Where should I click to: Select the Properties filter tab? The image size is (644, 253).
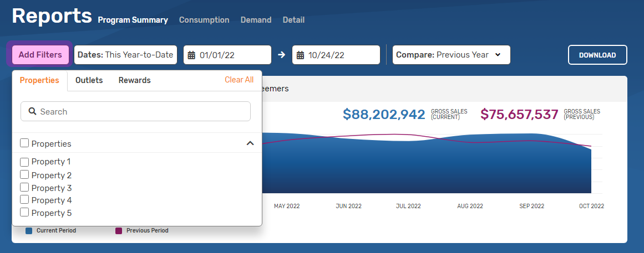click(x=39, y=80)
